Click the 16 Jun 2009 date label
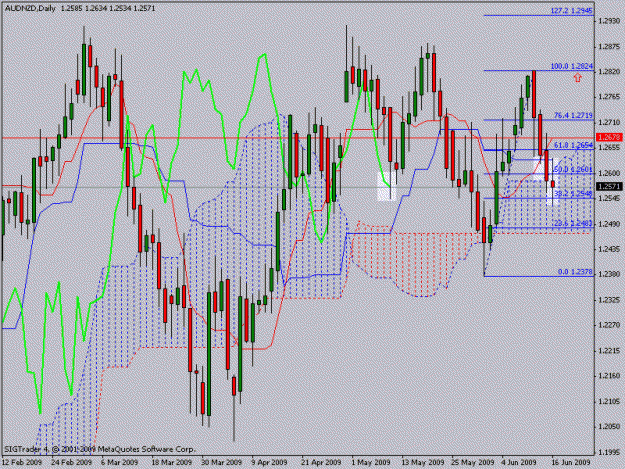 pyautogui.click(x=571, y=462)
